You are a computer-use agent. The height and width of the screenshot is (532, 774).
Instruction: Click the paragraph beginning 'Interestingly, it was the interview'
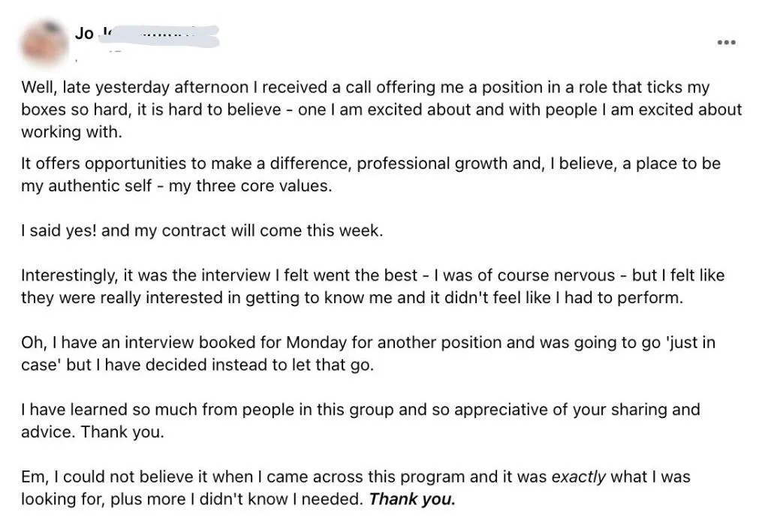[x=372, y=286]
